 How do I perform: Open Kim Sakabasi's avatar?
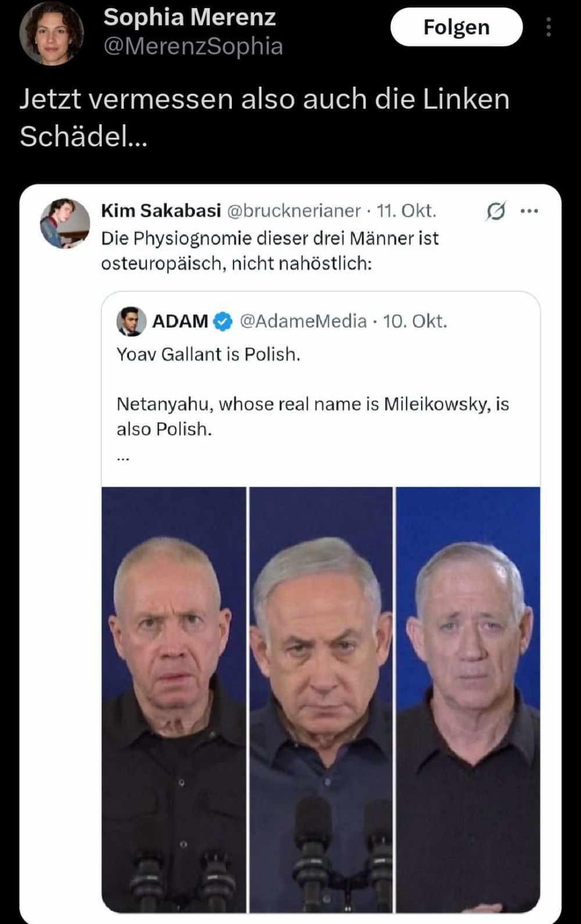(64, 223)
